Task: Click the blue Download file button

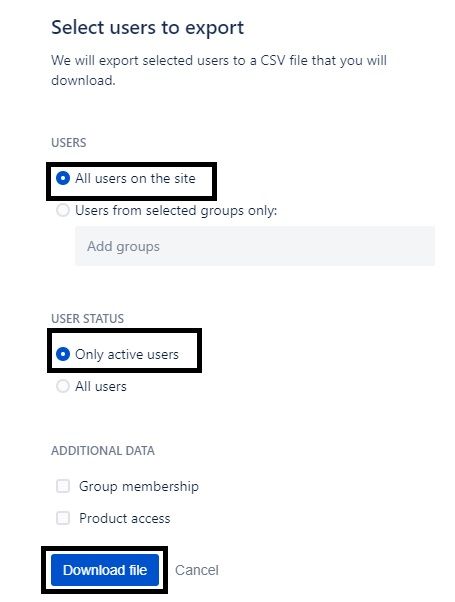Action: click(105, 570)
